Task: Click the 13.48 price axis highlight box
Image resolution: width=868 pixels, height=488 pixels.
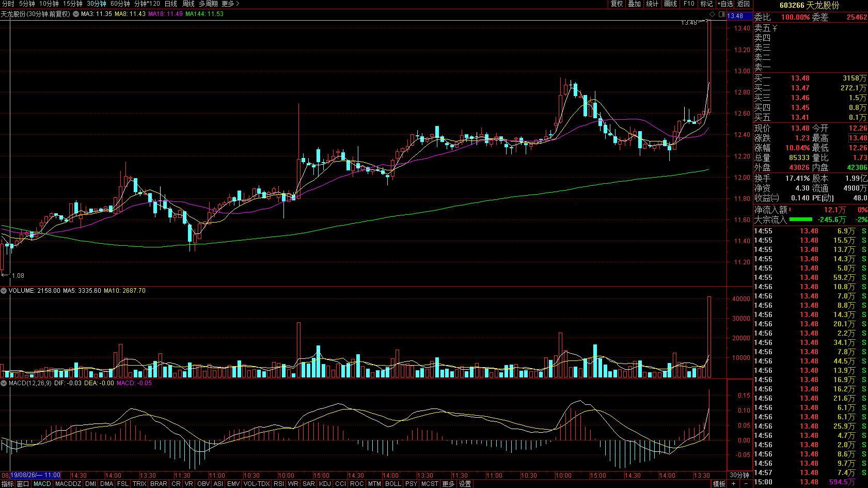Action: [739, 16]
